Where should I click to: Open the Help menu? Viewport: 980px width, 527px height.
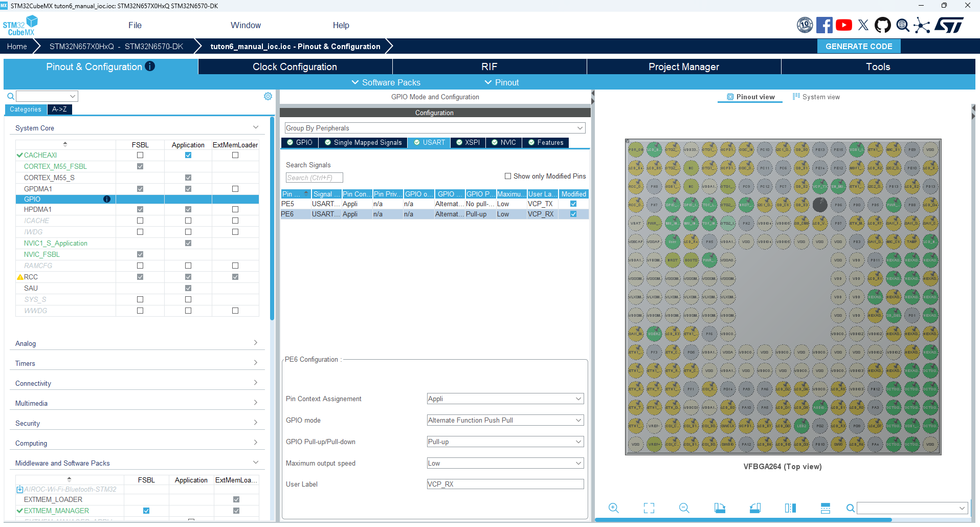click(341, 25)
